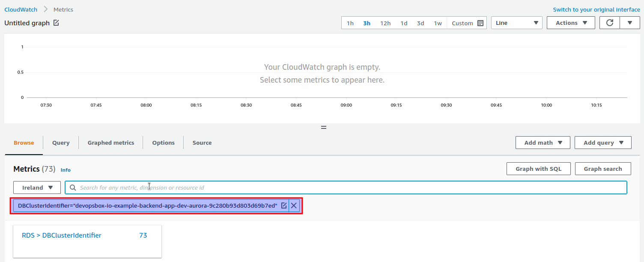Image resolution: width=644 pixels, height=262 pixels.
Task: Switch to the Query tab
Action: coord(60,143)
